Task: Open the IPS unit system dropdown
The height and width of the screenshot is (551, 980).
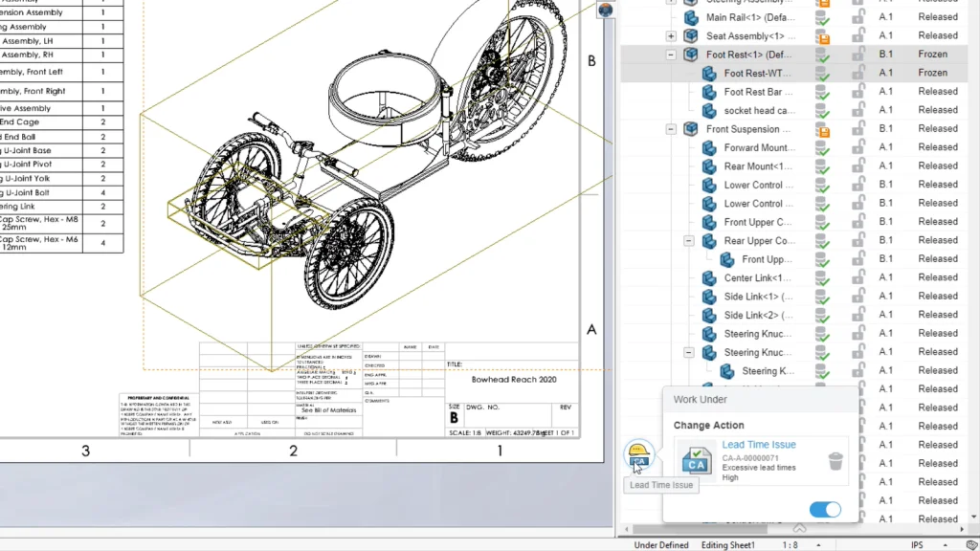Action: click(917, 544)
